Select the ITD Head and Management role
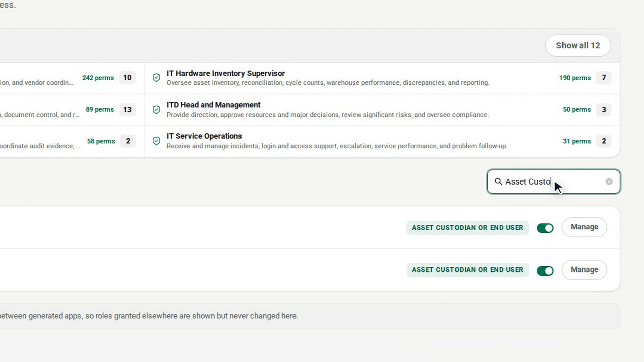Screen dimensions: 644x362 pos(382,110)
